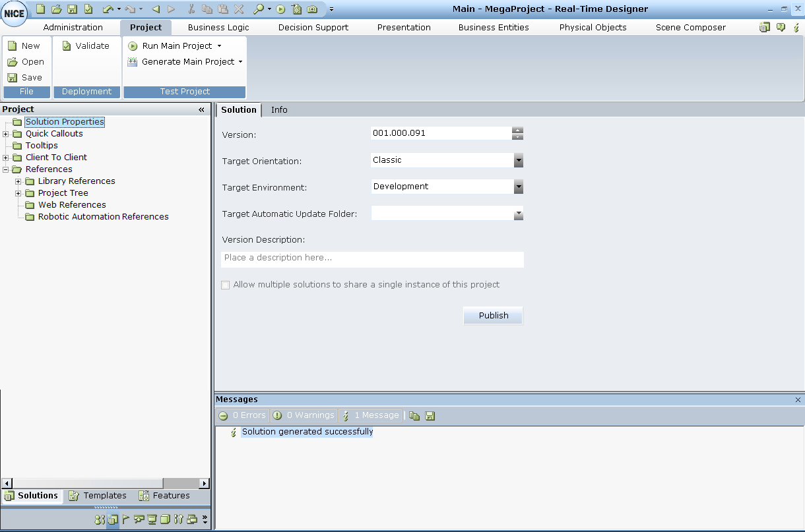805x532 pixels.
Task: Expand the Library References tree node
Action: click(18, 181)
